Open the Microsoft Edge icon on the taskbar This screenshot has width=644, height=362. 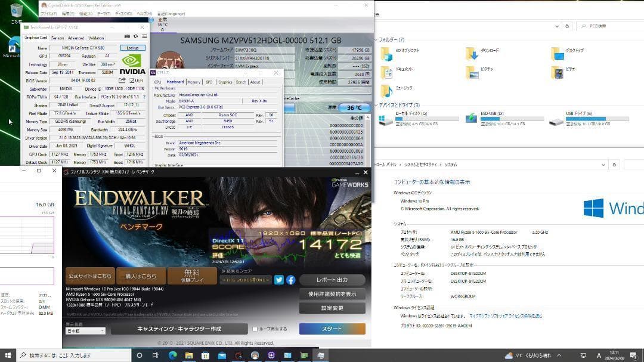point(172,355)
